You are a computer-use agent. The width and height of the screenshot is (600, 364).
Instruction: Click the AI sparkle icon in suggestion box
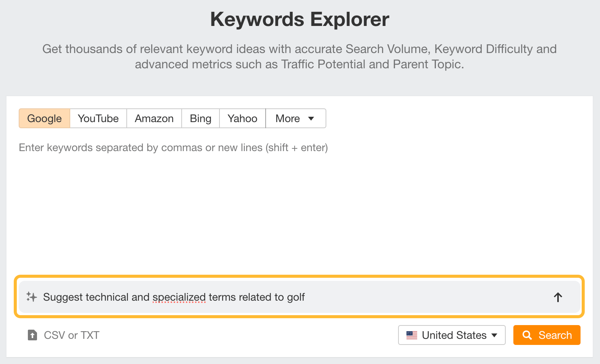[32, 297]
